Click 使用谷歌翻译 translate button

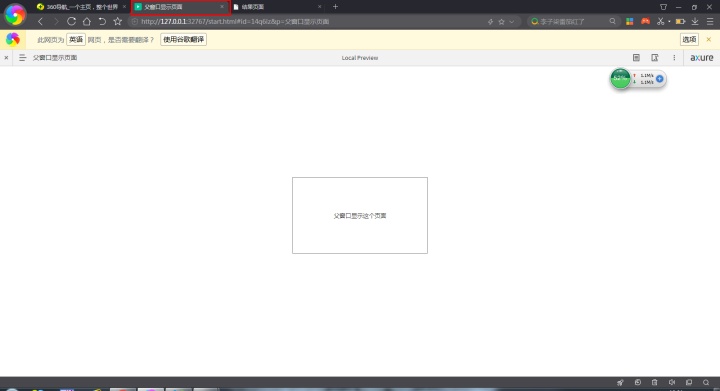[183, 39]
